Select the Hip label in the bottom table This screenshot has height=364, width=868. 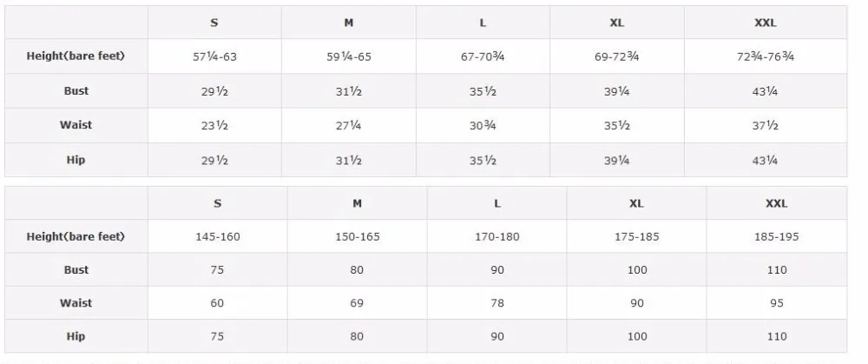(76, 336)
